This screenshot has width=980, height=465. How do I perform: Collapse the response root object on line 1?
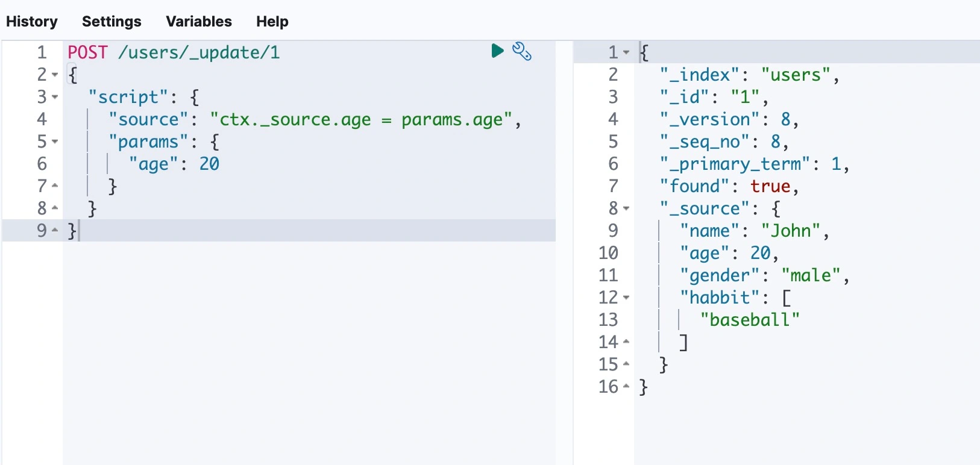626,52
